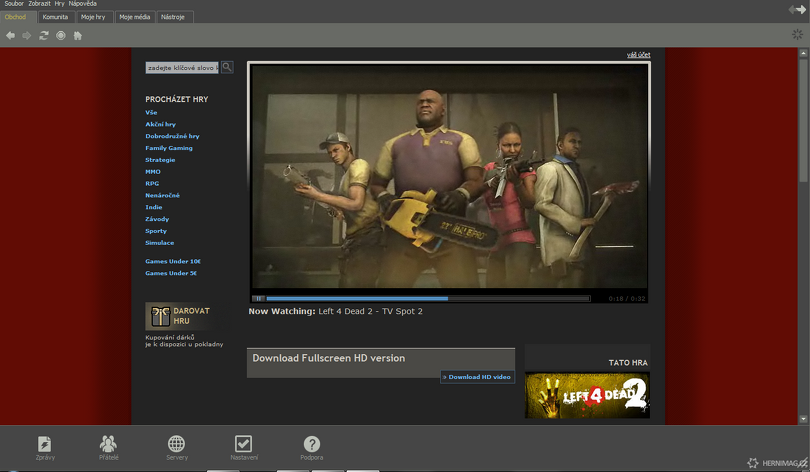Open Games Under 5€ link

pos(171,273)
